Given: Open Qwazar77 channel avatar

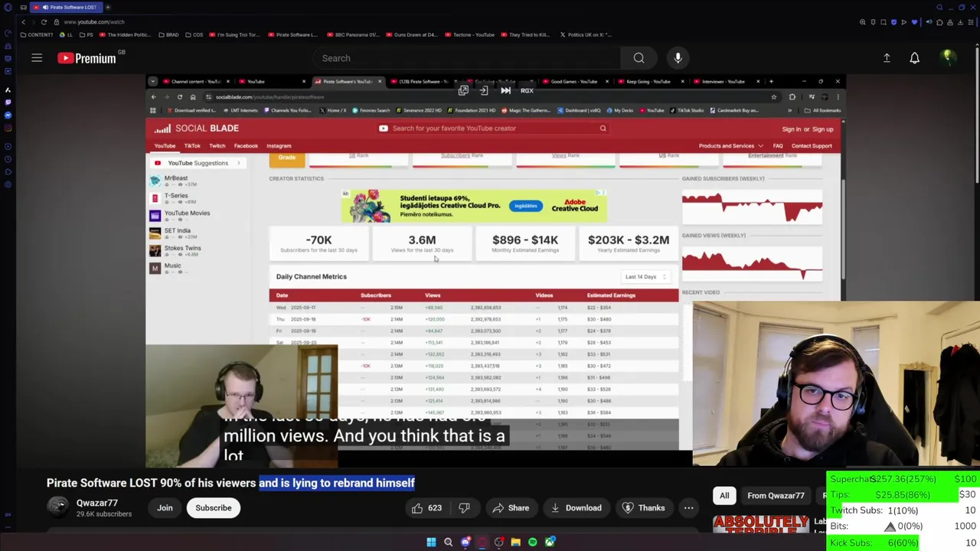Looking at the screenshot, I should tap(57, 507).
